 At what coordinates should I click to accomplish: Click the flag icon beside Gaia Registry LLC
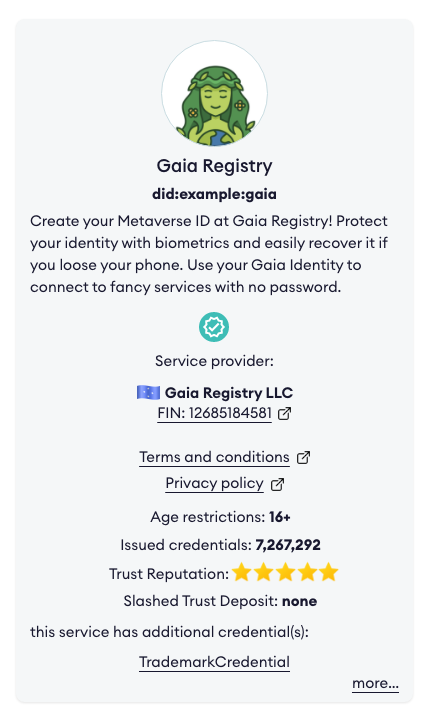(149, 393)
